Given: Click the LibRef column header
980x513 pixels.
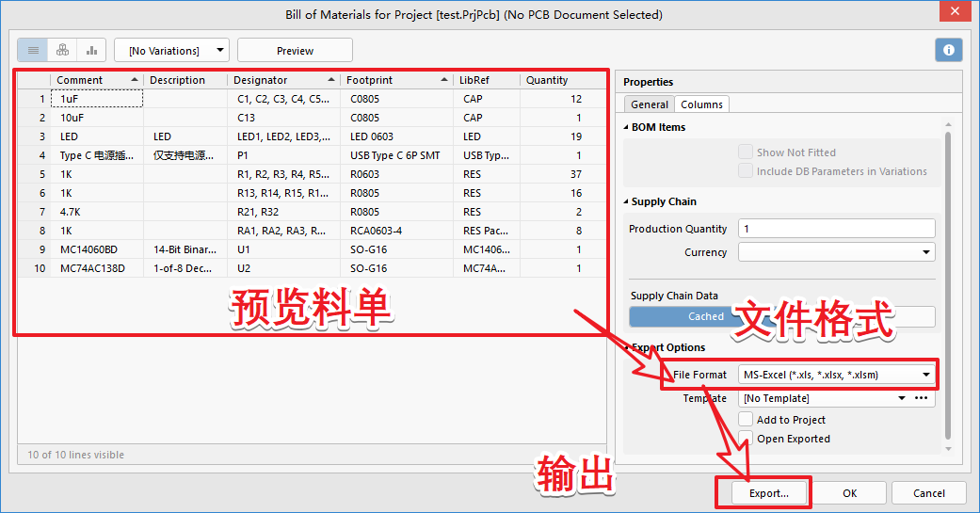Looking at the screenshot, I should pyautogui.click(x=487, y=80).
